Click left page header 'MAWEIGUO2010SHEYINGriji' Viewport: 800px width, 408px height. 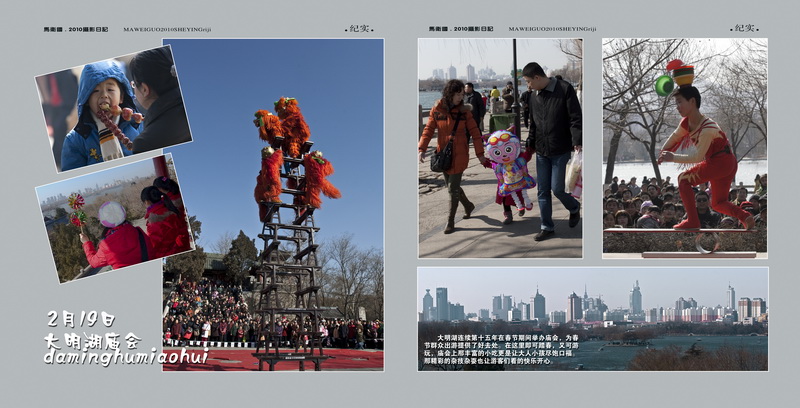pos(167,30)
